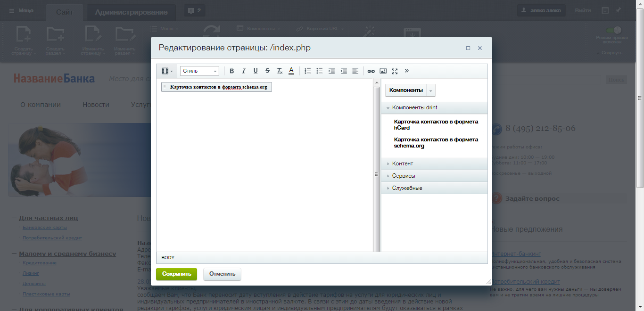Switch to the Сайт tab

click(65, 12)
